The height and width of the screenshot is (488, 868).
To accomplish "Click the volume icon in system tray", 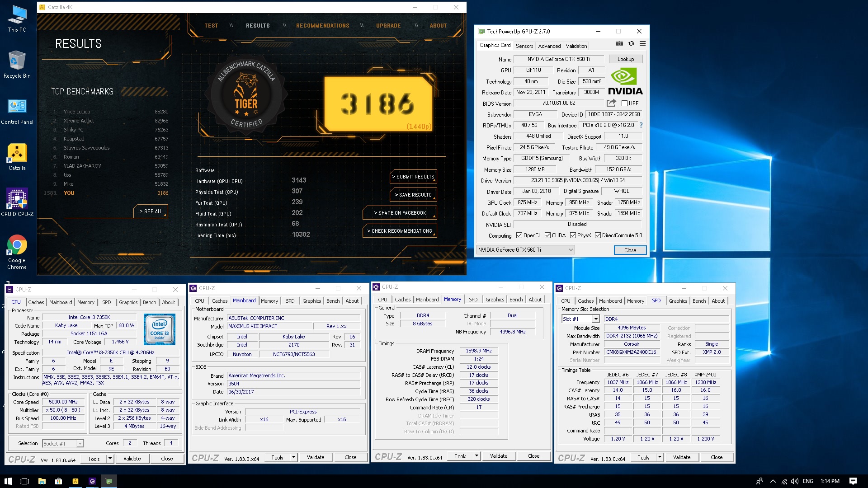I will point(794,481).
